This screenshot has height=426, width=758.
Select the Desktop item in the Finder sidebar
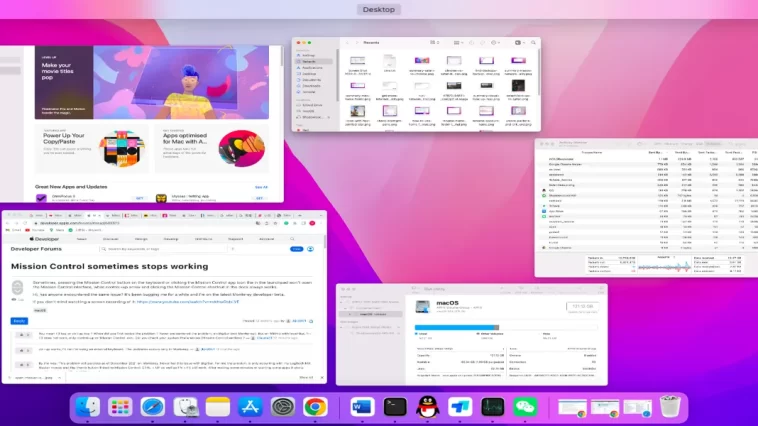[x=309, y=74]
